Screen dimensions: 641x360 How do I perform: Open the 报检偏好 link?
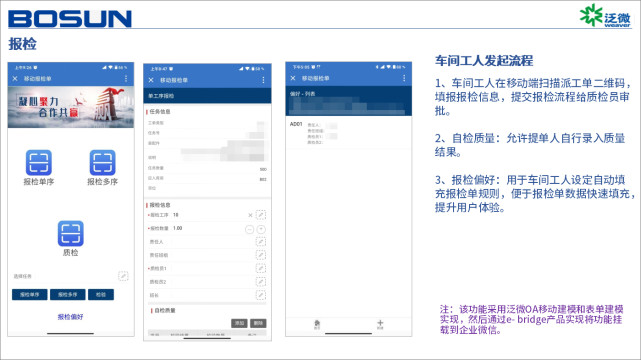coord(70,317)
